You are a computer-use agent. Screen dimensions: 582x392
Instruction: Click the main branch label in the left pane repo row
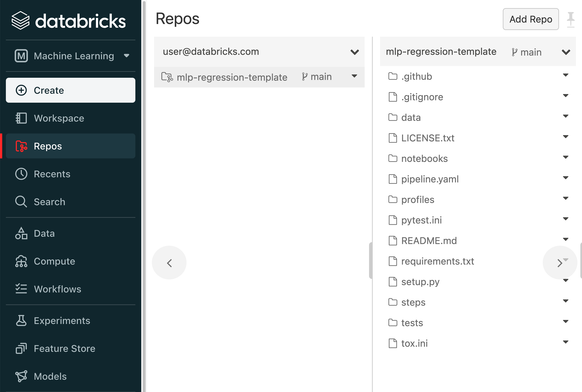[317, 77]
